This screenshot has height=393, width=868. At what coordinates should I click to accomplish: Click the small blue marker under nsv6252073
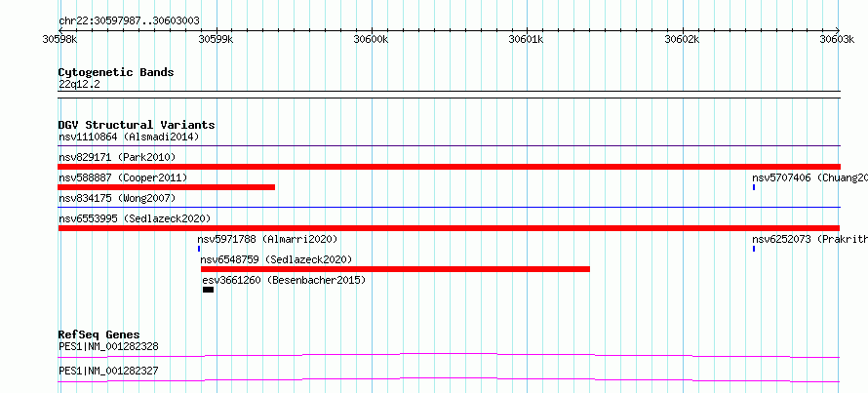(x=754, y=249)
